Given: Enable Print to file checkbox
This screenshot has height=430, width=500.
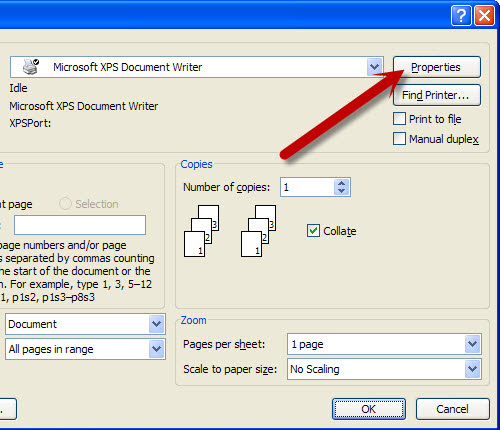Looking at the screenshot, I should tap(399, 119).
